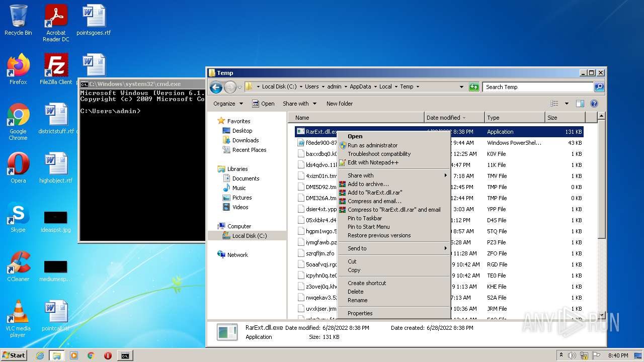Select highobject.rtf desktop file
The width and height of the screenshot is (644, 362).
tap(56, 168)
